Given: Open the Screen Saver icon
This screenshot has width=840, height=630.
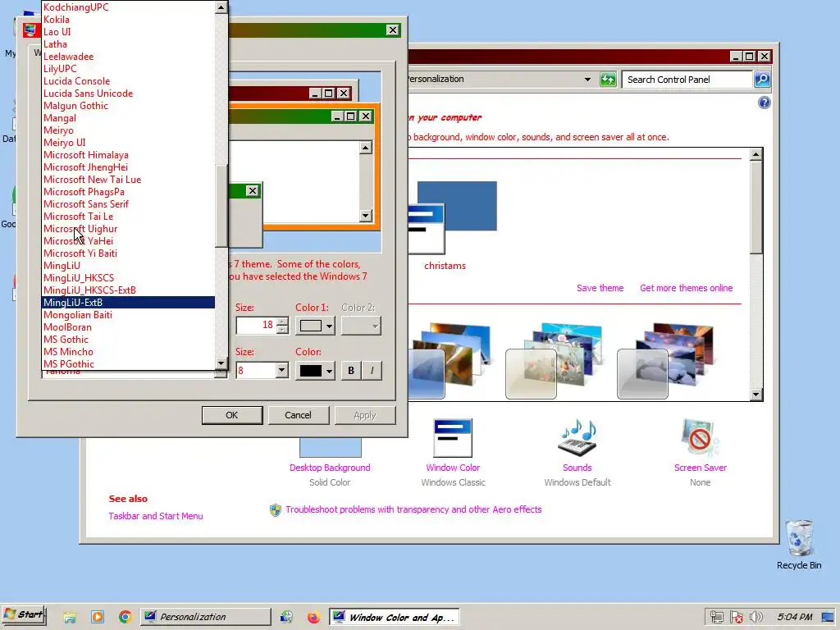Looking at the screenshot, I should tap(701, 438).
